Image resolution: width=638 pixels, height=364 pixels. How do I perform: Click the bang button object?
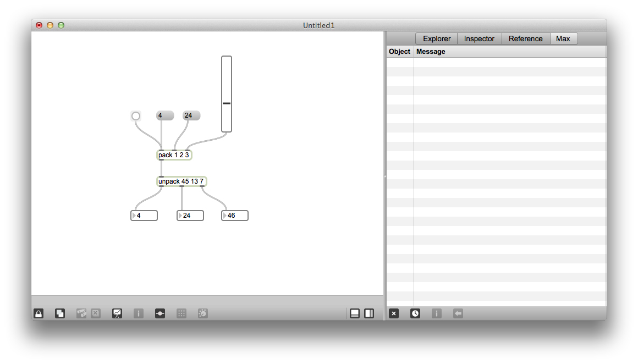136,117
